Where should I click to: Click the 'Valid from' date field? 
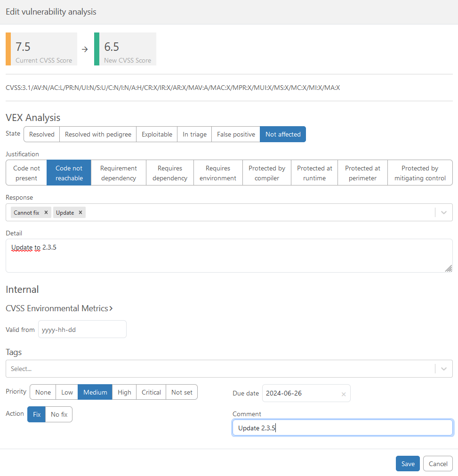coord(82,330)
